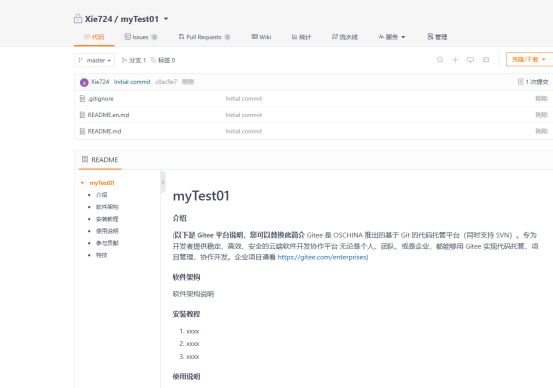Open the gitee.com/enterprises link
The image size is (553, 388).
(322, 257)
